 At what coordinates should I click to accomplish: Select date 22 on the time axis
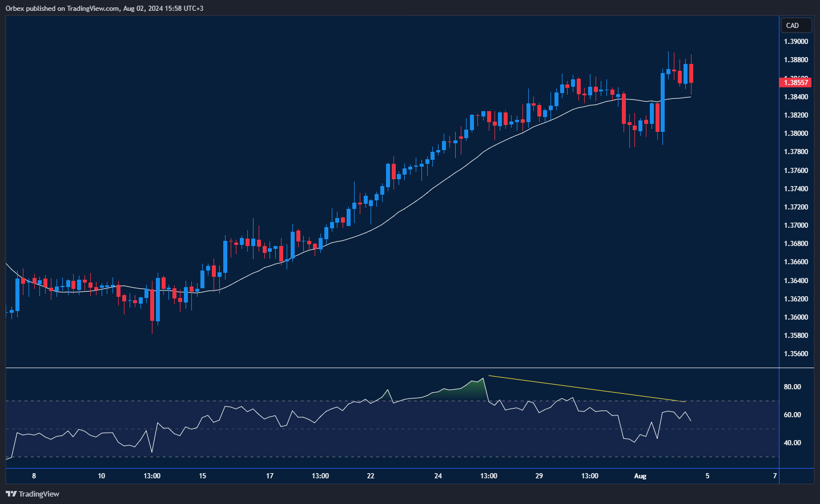click(371, 476)
